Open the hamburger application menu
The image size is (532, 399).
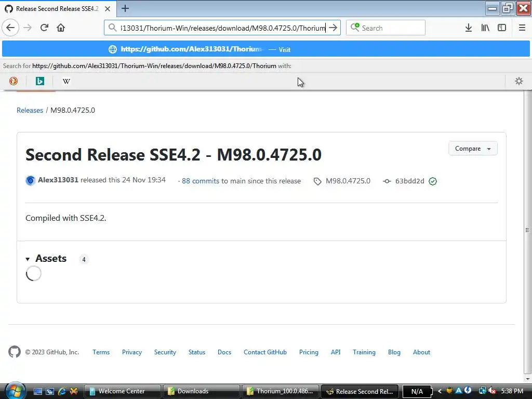coord(522,28)
